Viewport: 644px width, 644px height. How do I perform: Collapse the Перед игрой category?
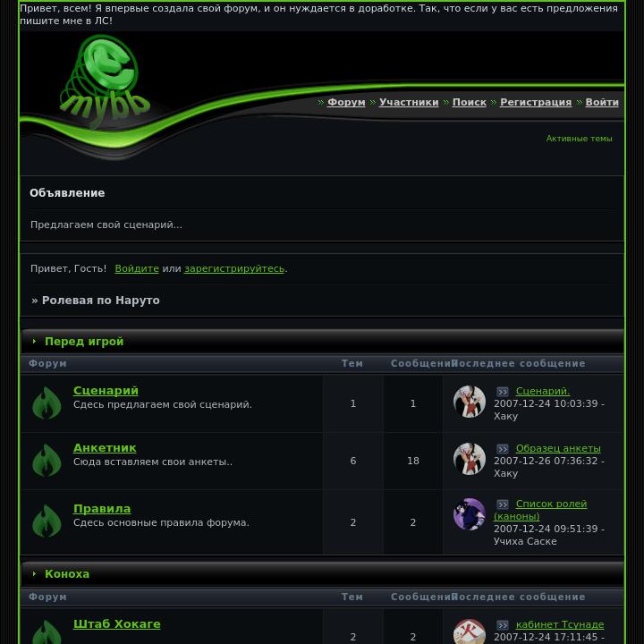click(x=35, y=342)
